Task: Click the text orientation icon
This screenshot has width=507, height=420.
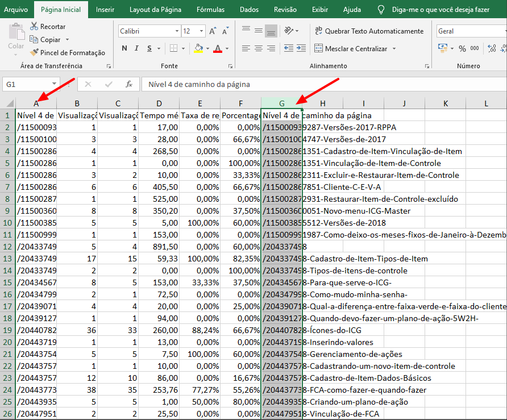Action: coord(288,31)
